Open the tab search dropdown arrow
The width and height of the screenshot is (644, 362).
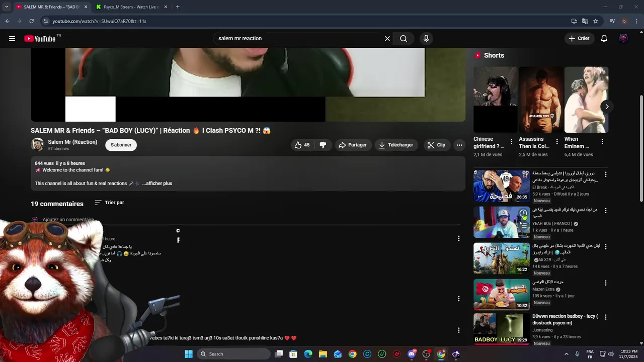(x=7, y=7)
